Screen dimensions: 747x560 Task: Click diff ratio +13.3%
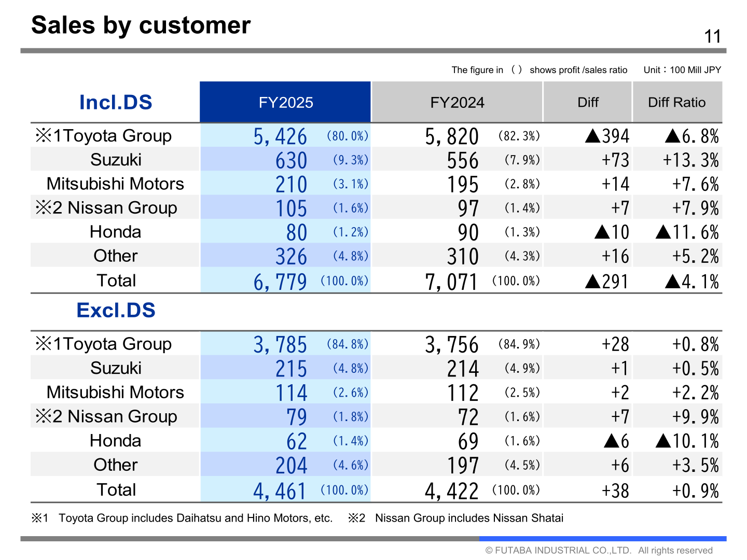(x=690, y=160)
